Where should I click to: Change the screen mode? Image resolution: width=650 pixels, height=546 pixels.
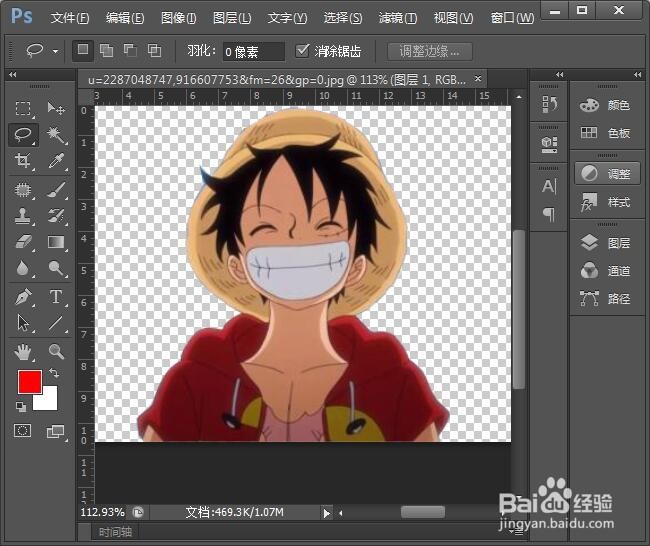pos(56,431)
